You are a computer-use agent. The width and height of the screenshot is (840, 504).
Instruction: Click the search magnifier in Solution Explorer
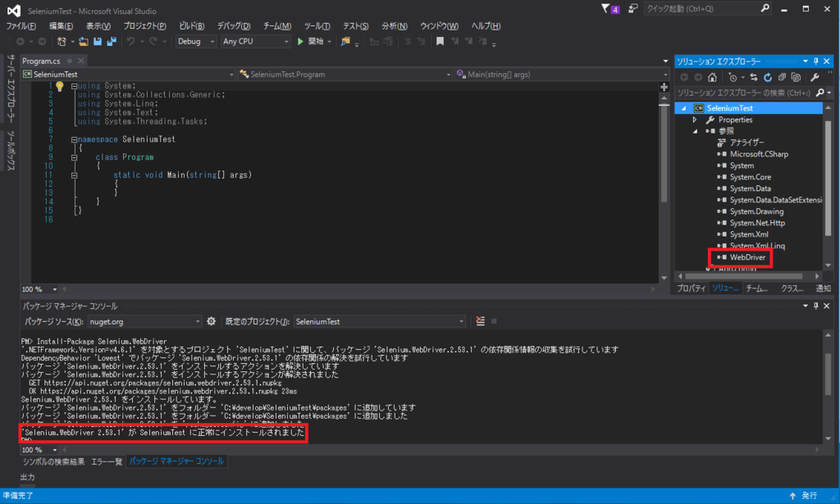819,93
